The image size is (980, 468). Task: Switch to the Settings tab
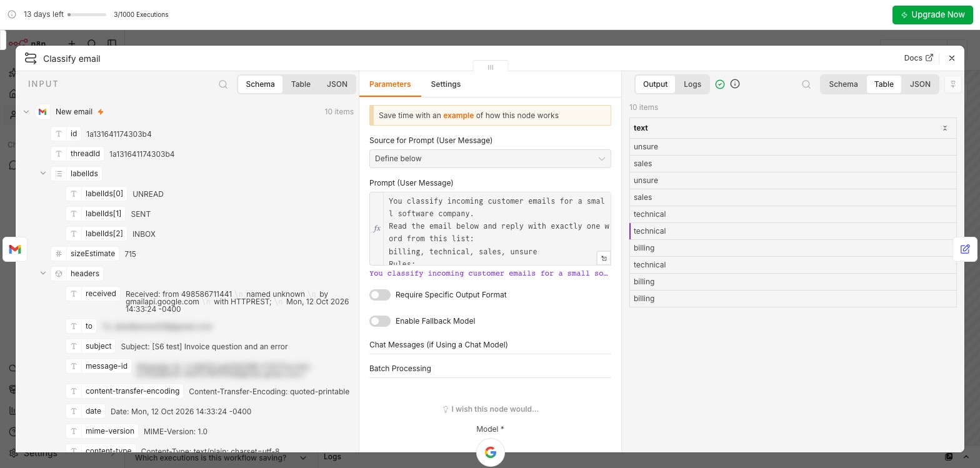tap(446, 84)
